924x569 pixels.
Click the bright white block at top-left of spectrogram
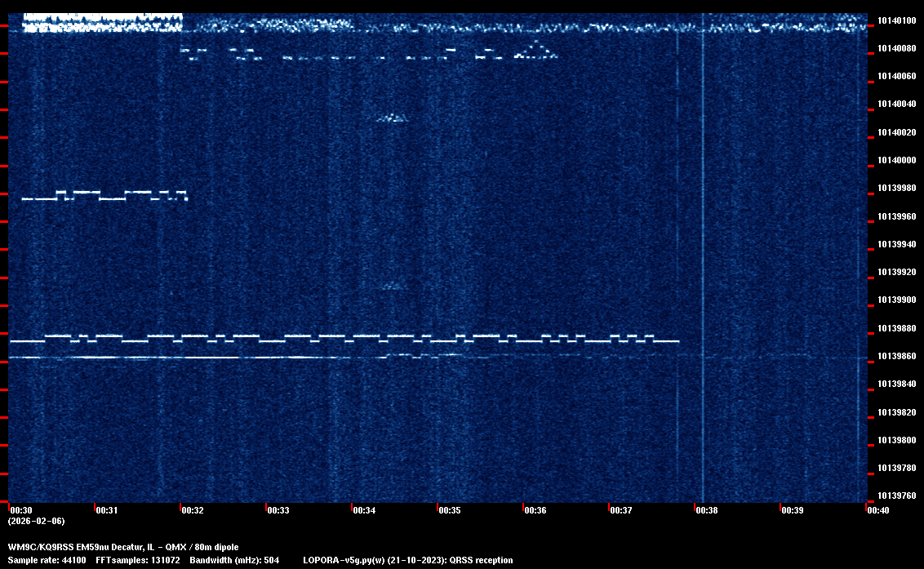coord(102,22)
